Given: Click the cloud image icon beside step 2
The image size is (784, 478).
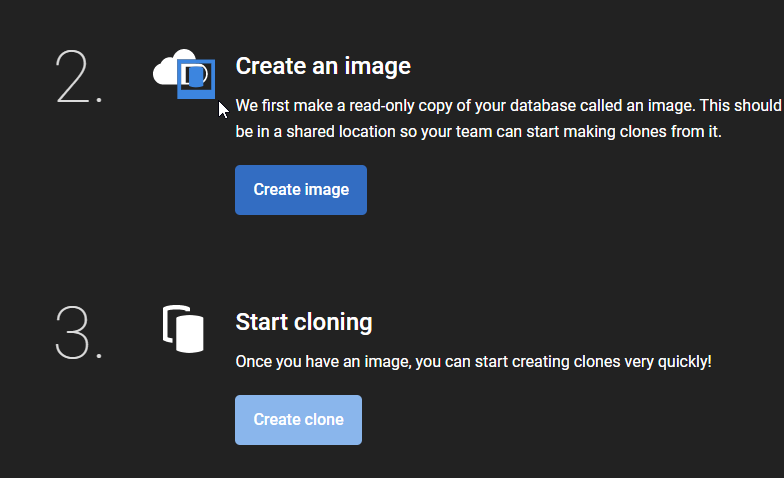Looking at the screenshot, I should 184,75.
